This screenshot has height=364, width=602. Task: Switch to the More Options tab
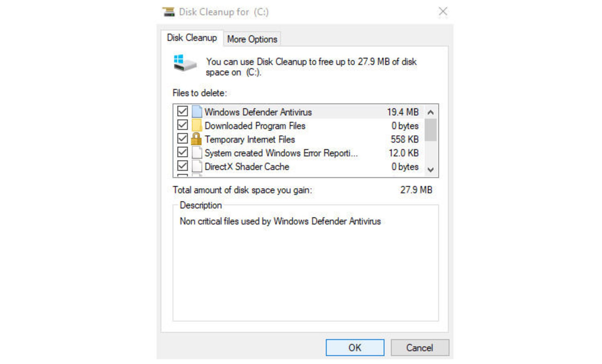[251, 39]
